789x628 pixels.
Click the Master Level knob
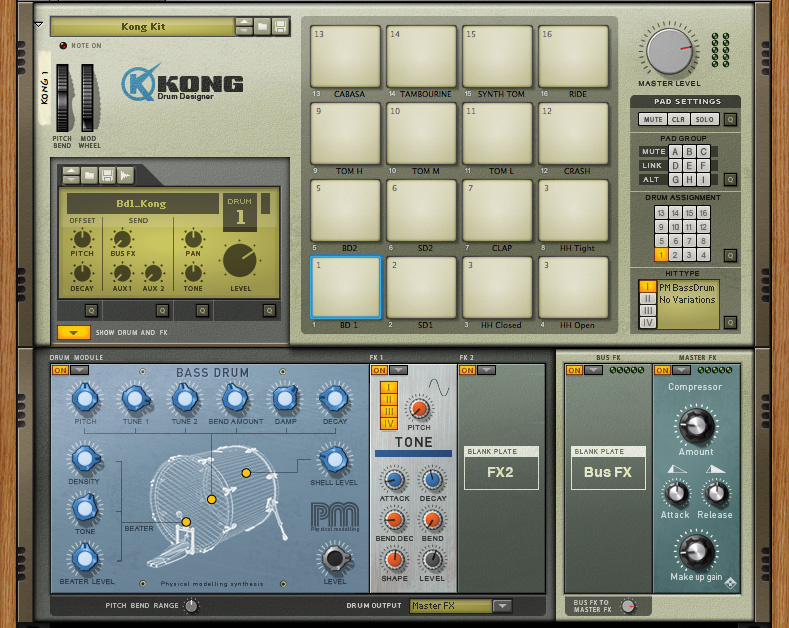pos(669,51)
